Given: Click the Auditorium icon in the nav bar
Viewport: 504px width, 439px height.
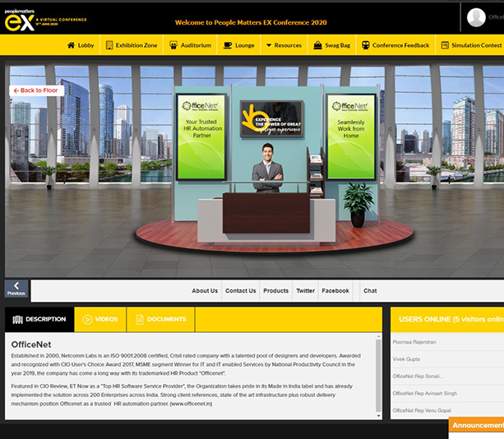Looking at the screenshot, I should 173,45.
